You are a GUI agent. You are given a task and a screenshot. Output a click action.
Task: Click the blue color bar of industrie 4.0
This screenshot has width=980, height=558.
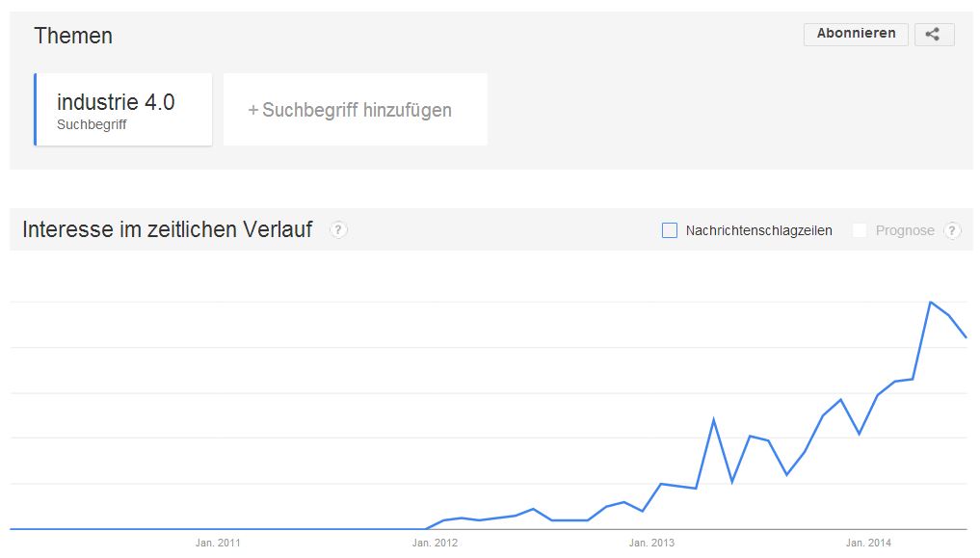(x=36, y=110)
